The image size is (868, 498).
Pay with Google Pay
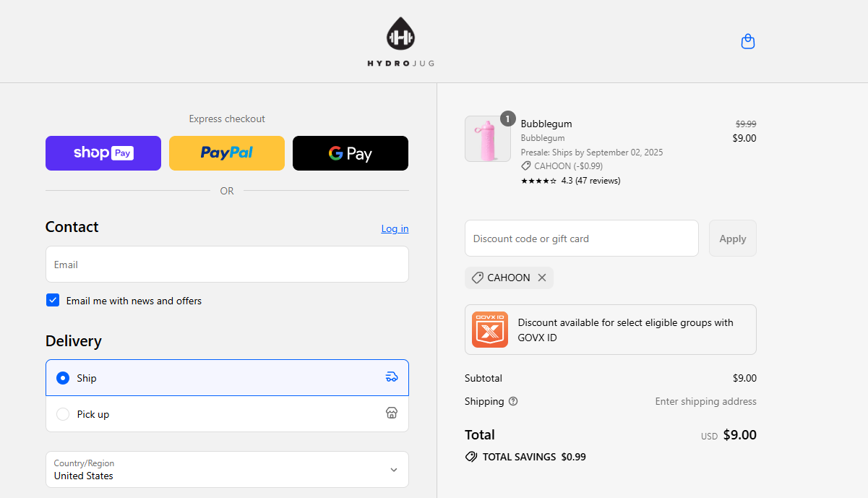351,153
